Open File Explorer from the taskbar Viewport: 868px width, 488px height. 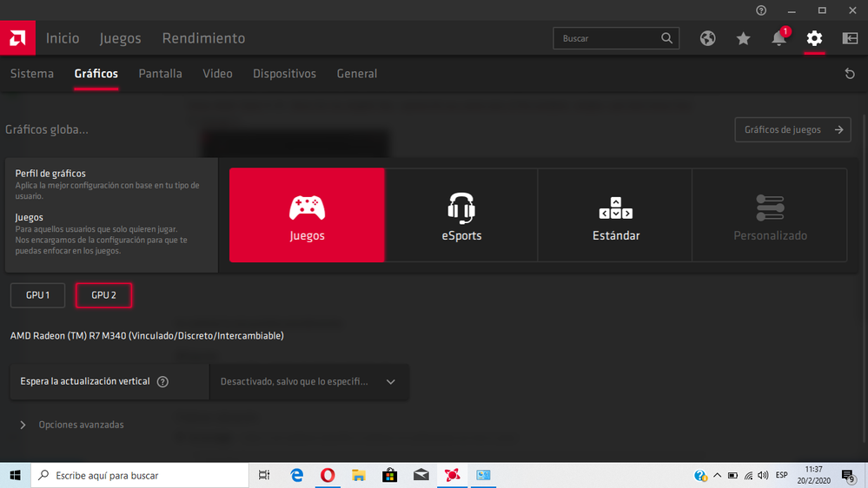click(359, 475)
